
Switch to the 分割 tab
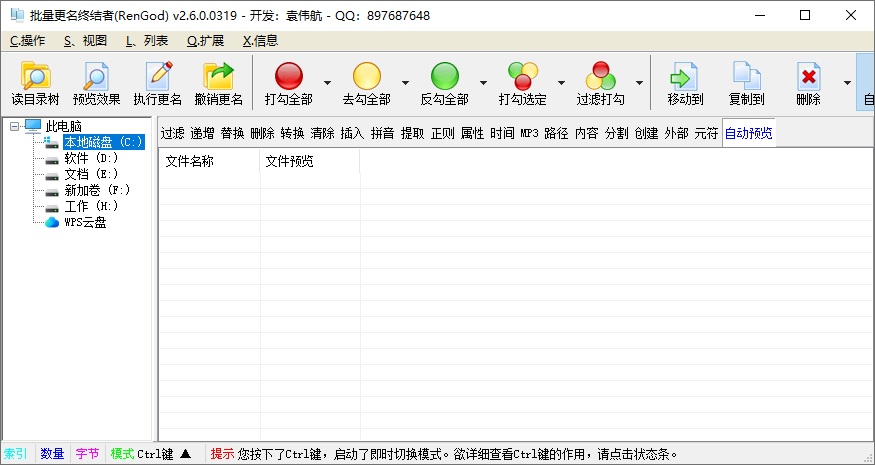tap(617, 133)
